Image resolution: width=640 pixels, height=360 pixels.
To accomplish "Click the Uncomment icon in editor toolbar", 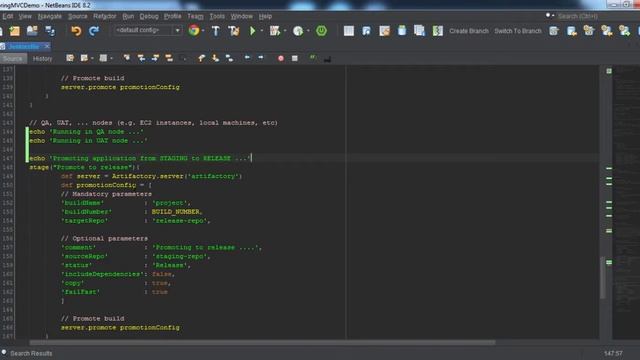I will click(327, 59).
